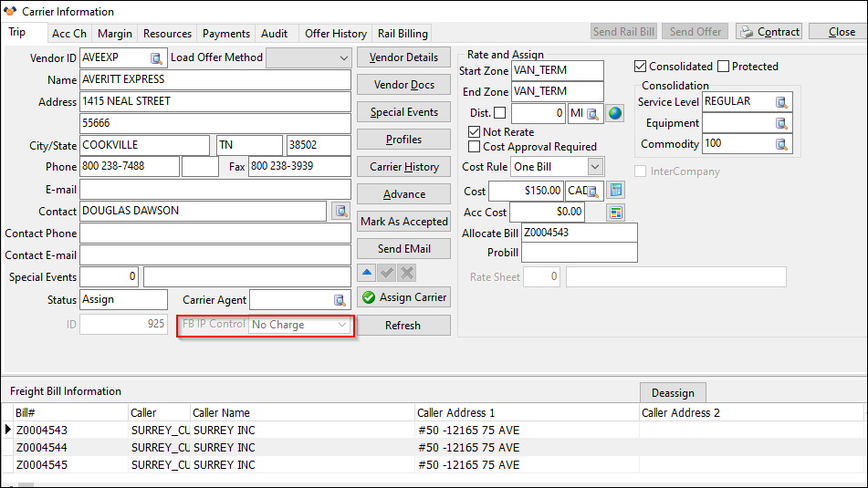Click the Deassign button
Viewport: 868px width, 488px height.
(673, 392)
